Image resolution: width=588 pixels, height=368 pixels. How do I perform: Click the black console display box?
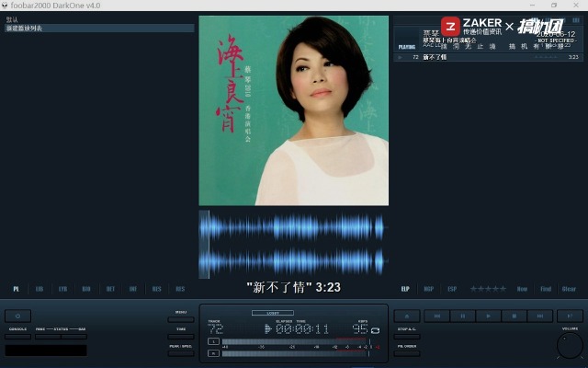(x=46, y=351)
